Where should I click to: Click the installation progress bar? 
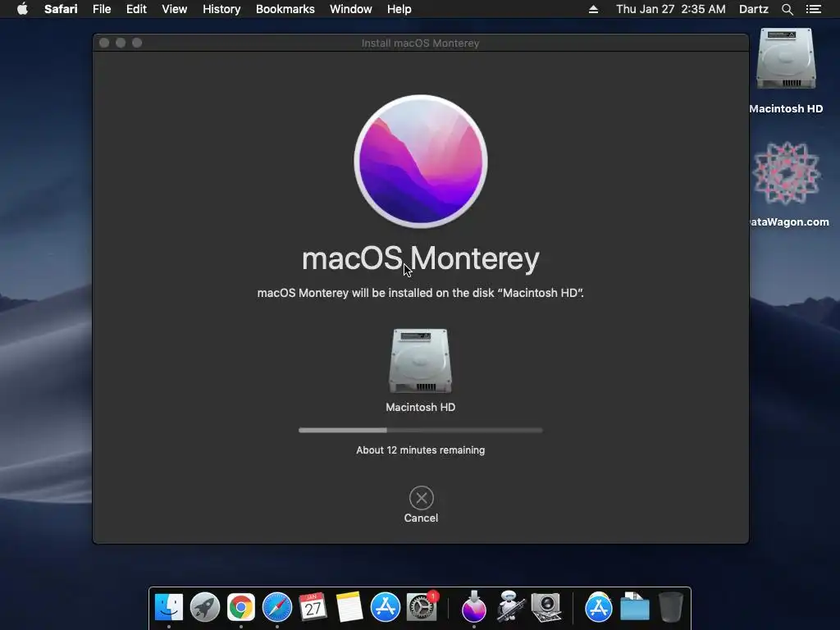click(x=421, y=430)
